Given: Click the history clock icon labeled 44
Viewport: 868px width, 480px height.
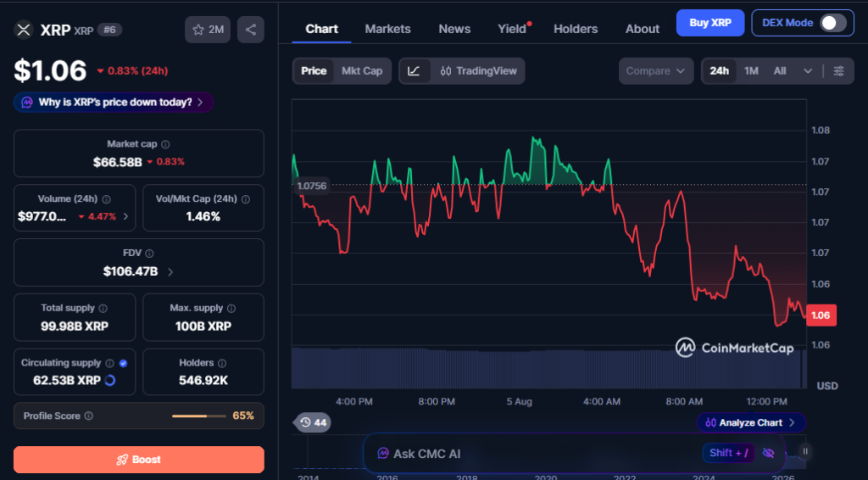Looking at the screenshot, I should click(313, 422).
